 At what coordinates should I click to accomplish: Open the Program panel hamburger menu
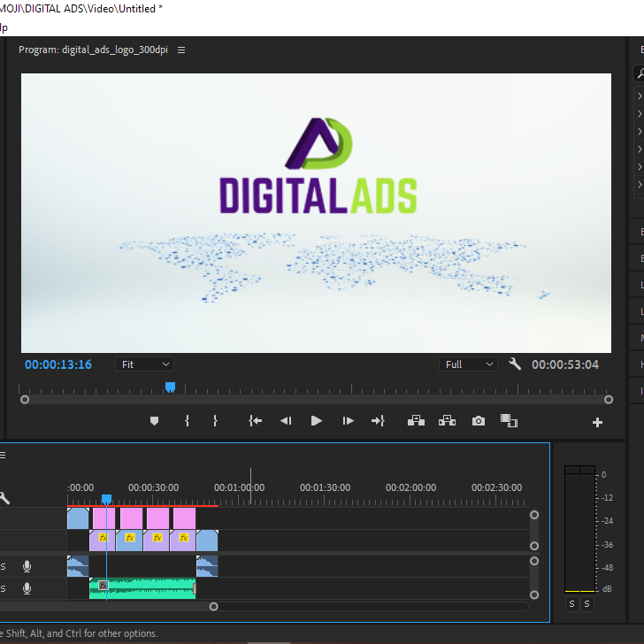point(181,50)
